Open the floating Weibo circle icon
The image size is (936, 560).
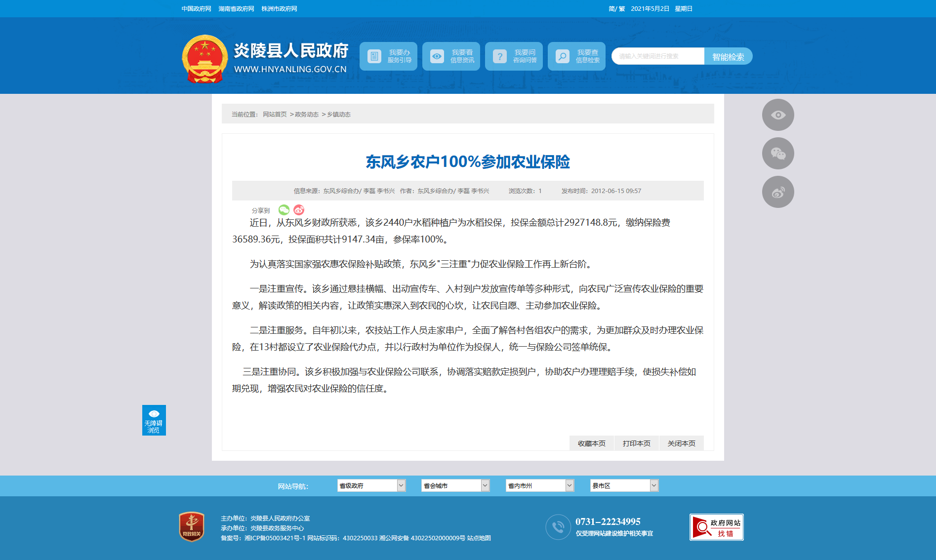coord(778,192)
